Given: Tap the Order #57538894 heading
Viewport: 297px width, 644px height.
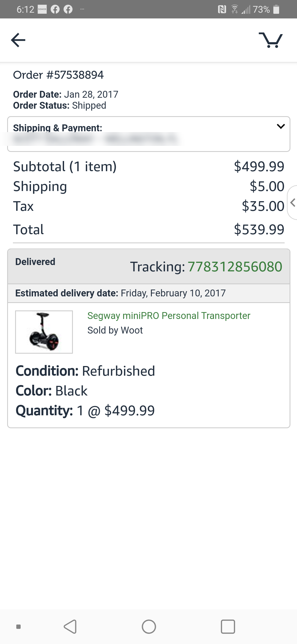Looking at the screenshot, I should (x=58, y=75).
